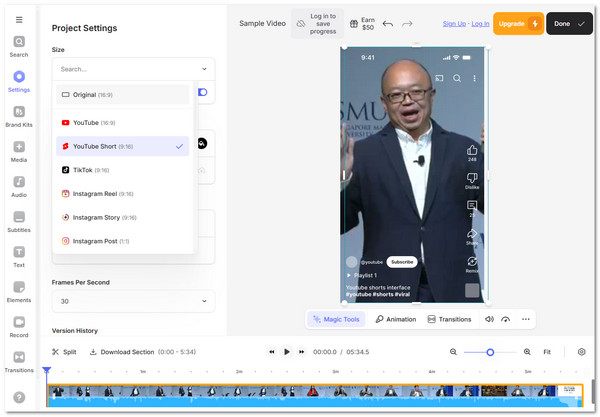This screenshot has height=417, width=600.
Task: Open Search in the left sidebar
Action: pos(19,46)
